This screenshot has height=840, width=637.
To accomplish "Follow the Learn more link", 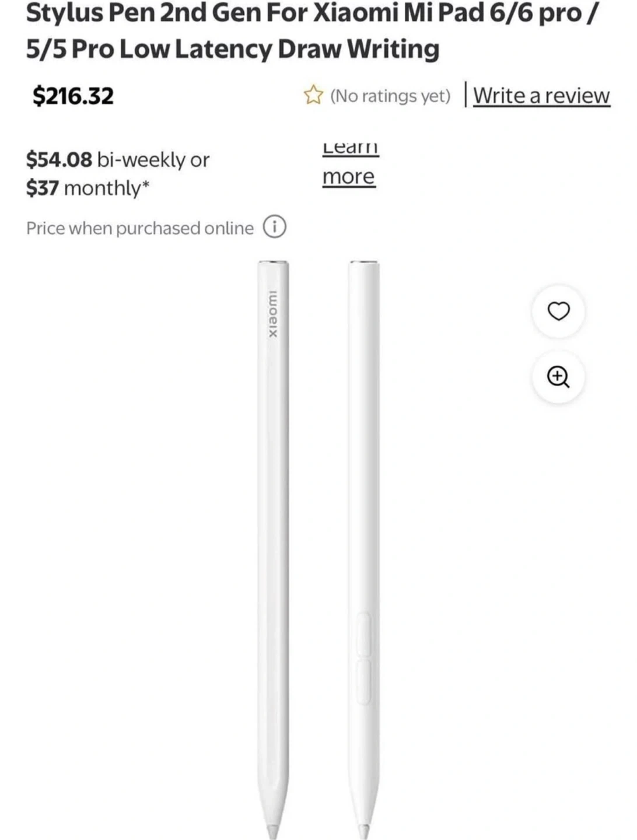I will [349, 176].
